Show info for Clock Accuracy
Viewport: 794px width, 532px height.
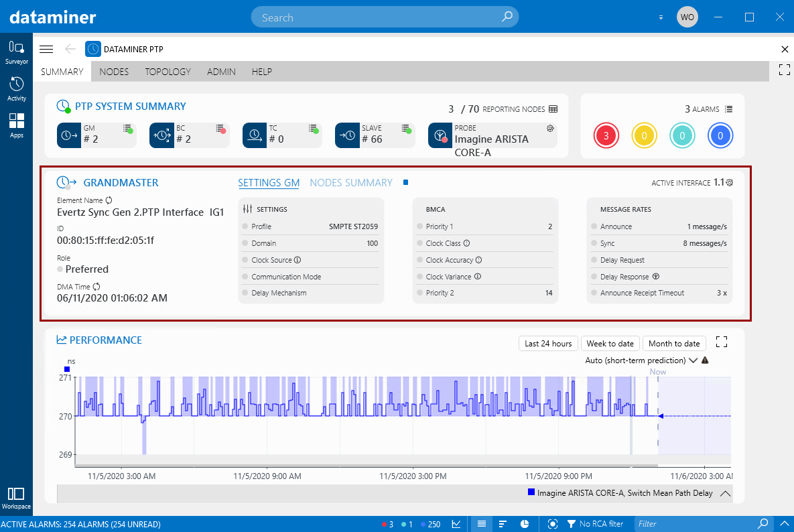[x=479, y=260]
